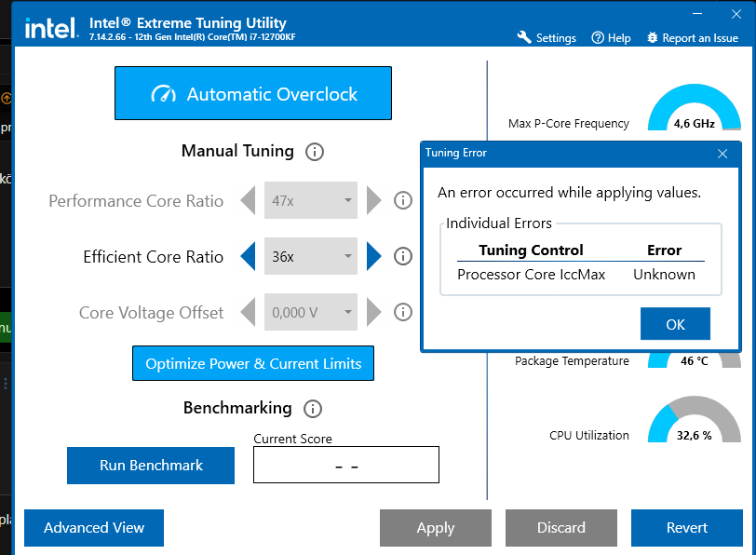
Task: Close the Tuning Error dialog
Action: tap(722, 154)
